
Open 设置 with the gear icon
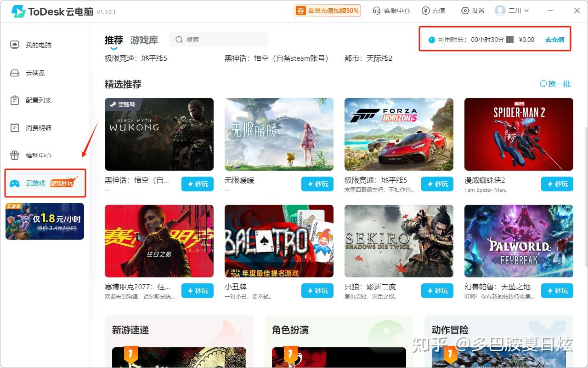464,11
